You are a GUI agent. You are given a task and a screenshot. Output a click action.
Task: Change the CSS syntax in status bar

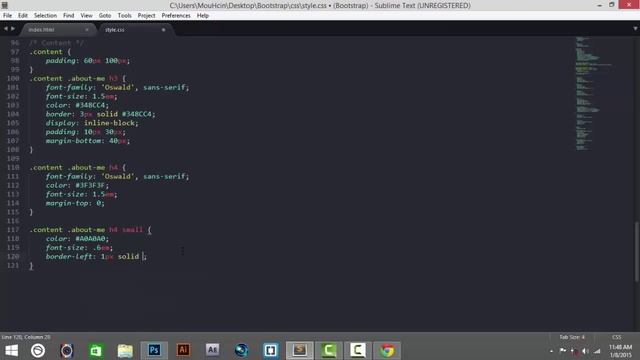click(616, 337)
